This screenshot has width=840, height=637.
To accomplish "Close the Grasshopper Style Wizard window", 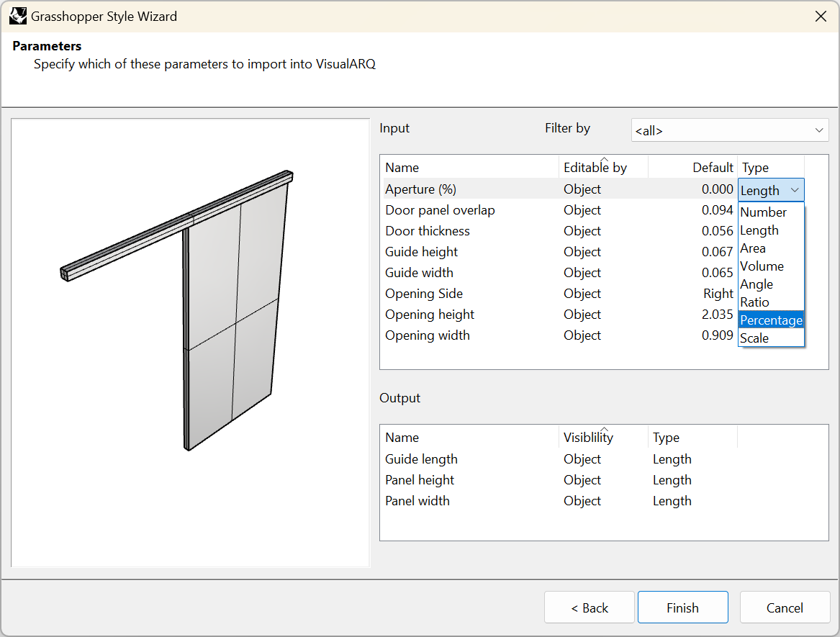I will pos(820,17).
